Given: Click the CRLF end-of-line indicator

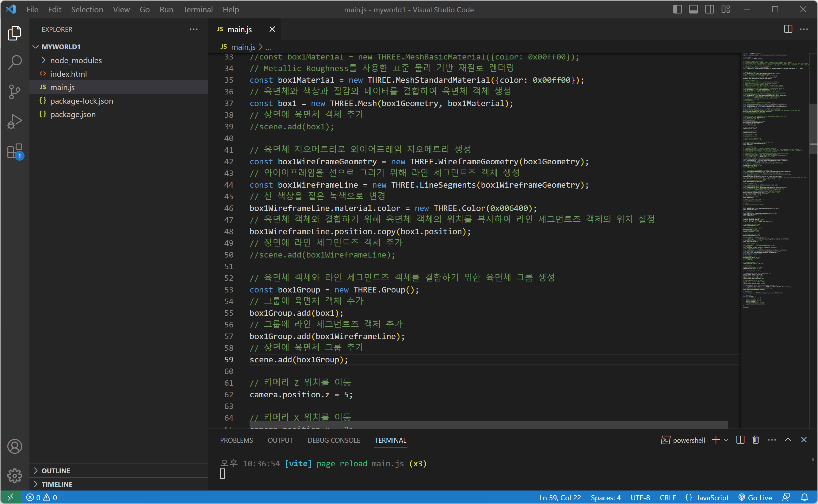Looking at the screenshot, I should tap(668, 497).
